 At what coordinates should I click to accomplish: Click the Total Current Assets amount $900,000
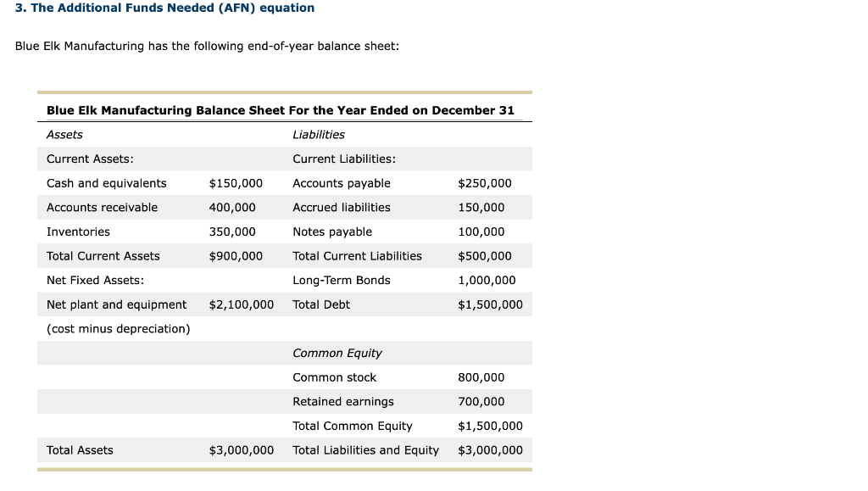pos(236,256)
